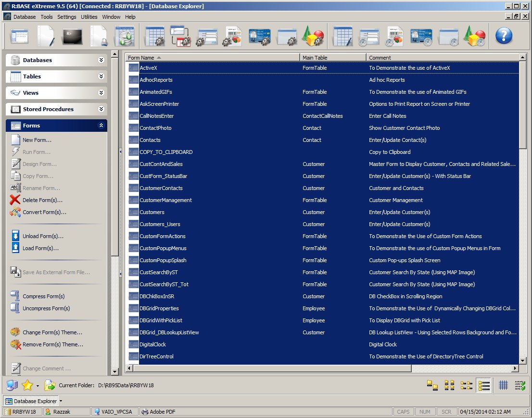Open the RBG Gateway import/export toolbar icon
This screenshot has width=532, height=418.
[124, 37]
